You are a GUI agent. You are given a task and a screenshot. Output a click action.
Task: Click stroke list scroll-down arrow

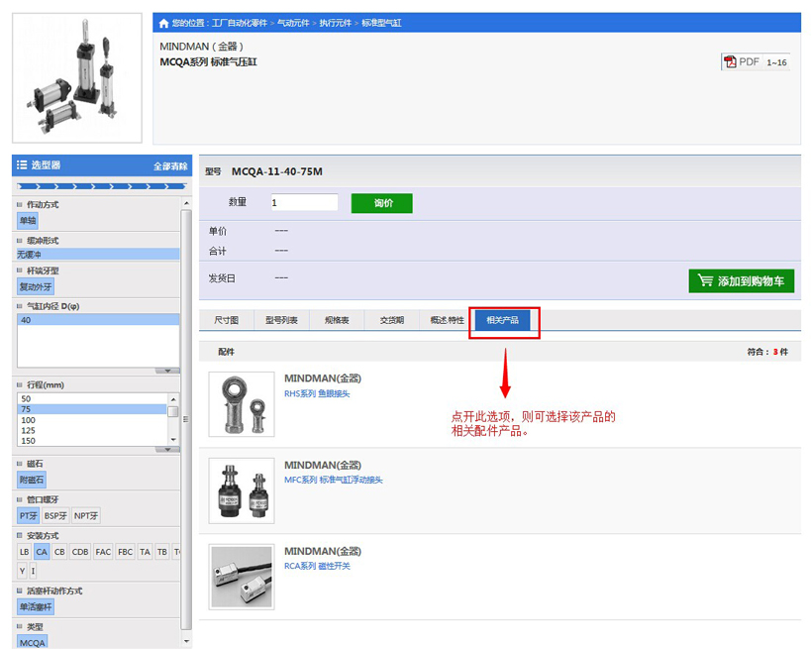pyautogui.click(x=173, y=440)
